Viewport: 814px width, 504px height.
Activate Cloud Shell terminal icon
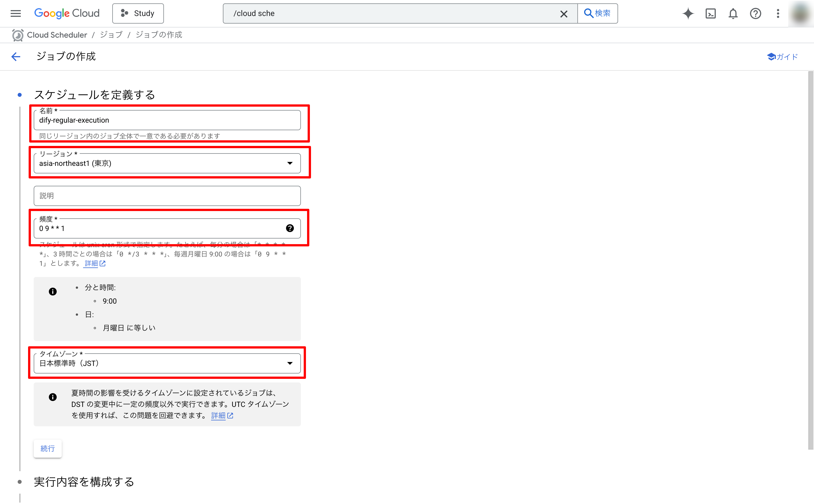[x=710, y=13]
